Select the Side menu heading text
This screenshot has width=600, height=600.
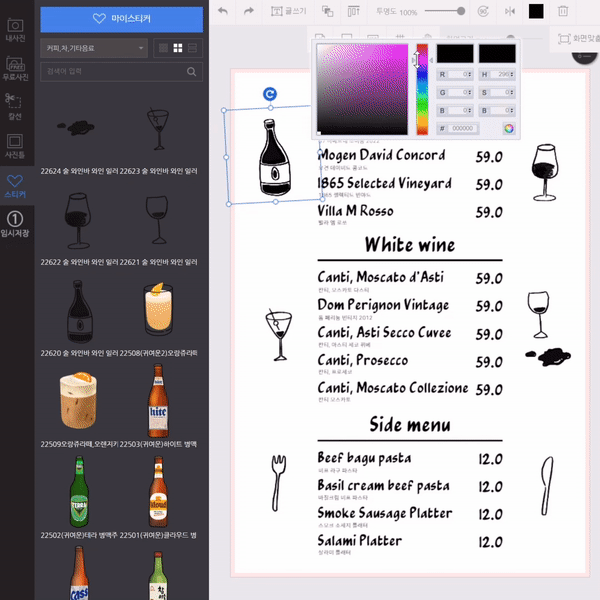point(410,424)
